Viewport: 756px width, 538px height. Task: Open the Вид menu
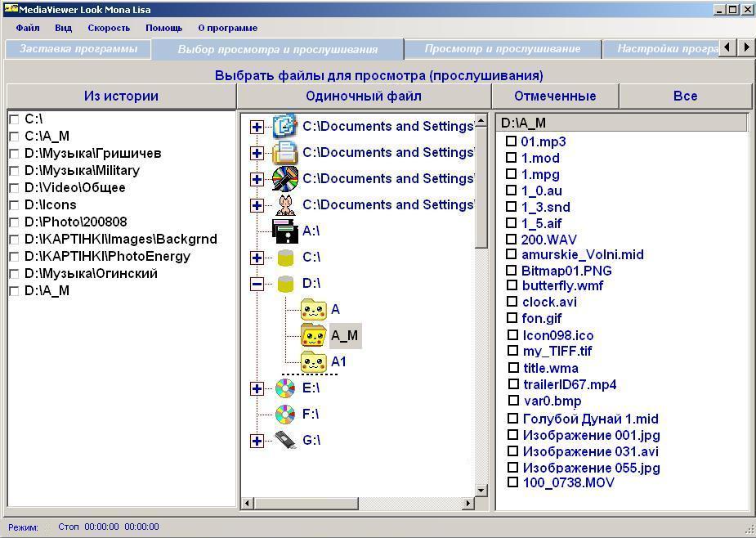point(63,28)
